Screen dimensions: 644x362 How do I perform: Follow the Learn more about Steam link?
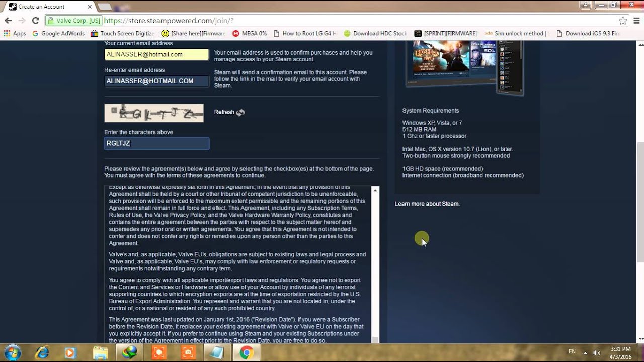pyautogui.click(x=427, y=204)
